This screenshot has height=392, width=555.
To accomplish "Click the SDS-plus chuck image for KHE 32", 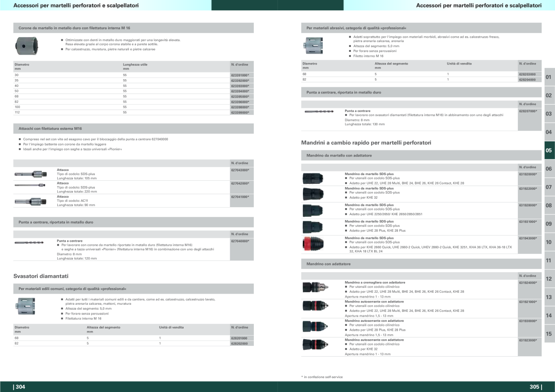I will 312,193.
